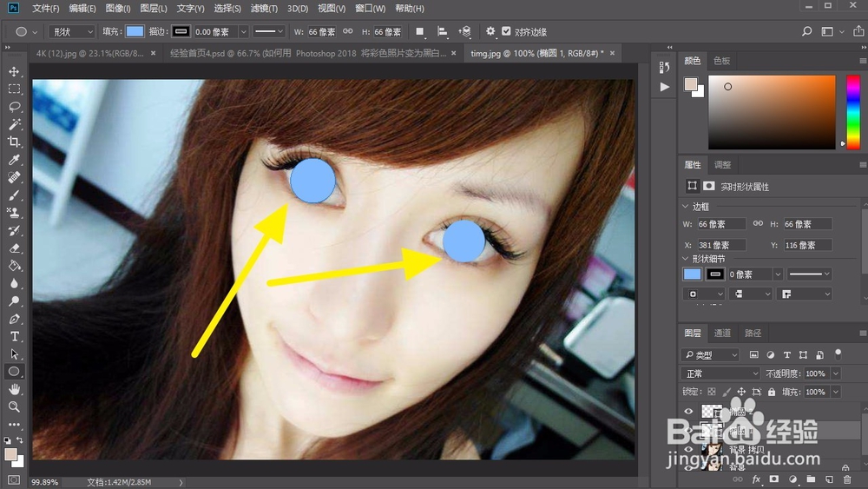Screen dimensions: 868x489
Task: Hide the 背景 拷贝 layer
Action: 688,449
